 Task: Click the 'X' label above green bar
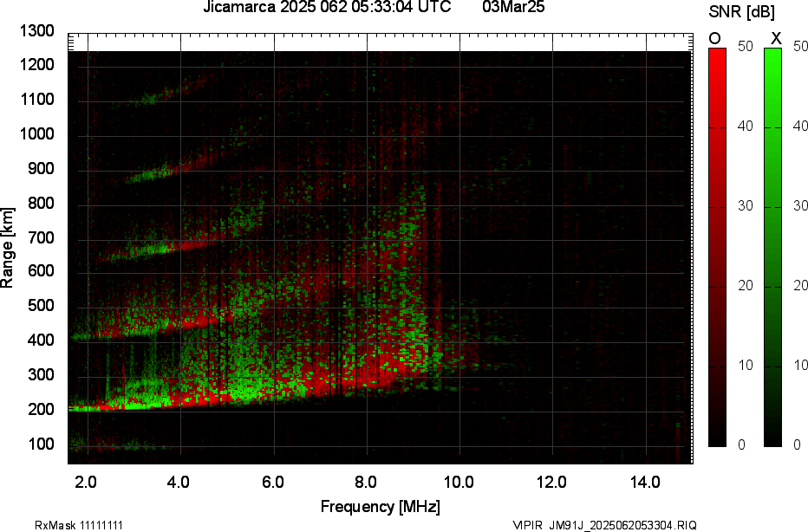[776, 39]
